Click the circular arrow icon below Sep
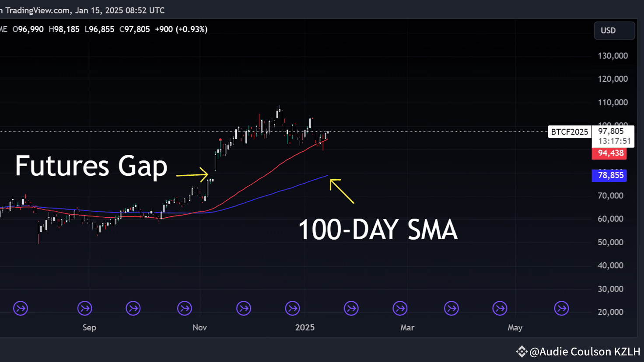 pyautogui.click(x=85, y=308)
